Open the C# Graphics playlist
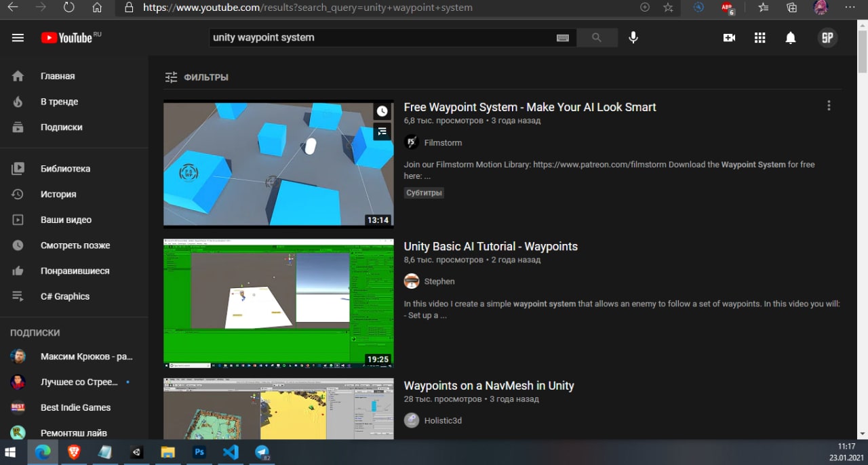Image resolution: width=868 pixels, height=465 pixels. (74, 296)
